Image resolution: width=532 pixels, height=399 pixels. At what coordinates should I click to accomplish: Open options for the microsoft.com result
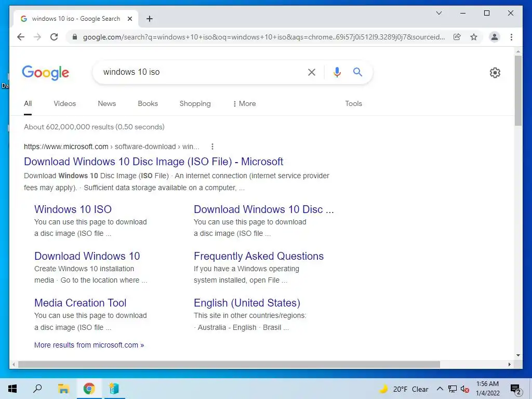click(212, 147)
